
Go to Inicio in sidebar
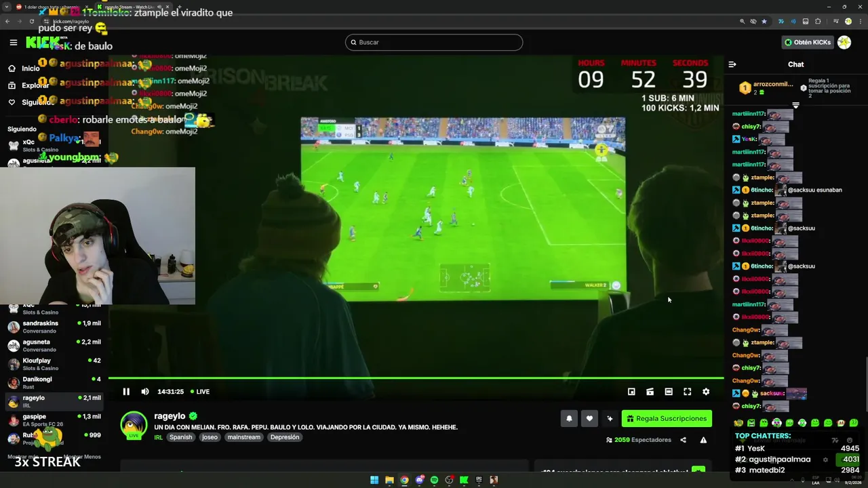point(24,68)
